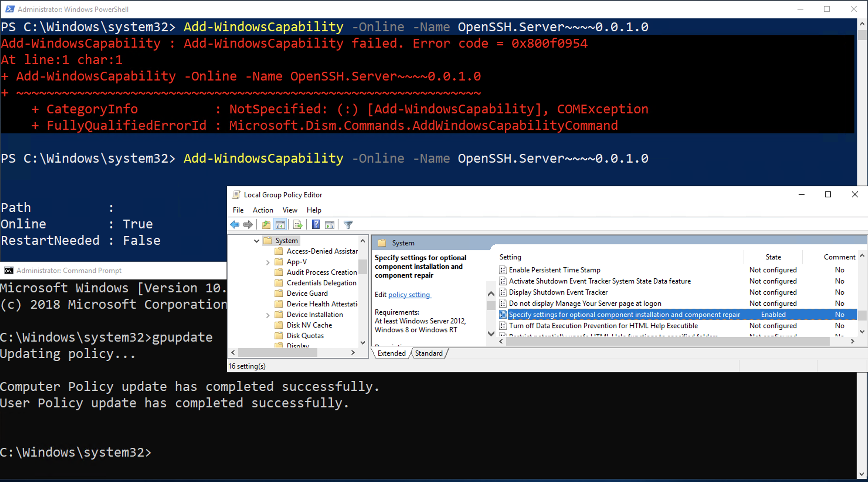
Task: Click tree pane horizontal scroll-right arrow
Action: point(353,353)
